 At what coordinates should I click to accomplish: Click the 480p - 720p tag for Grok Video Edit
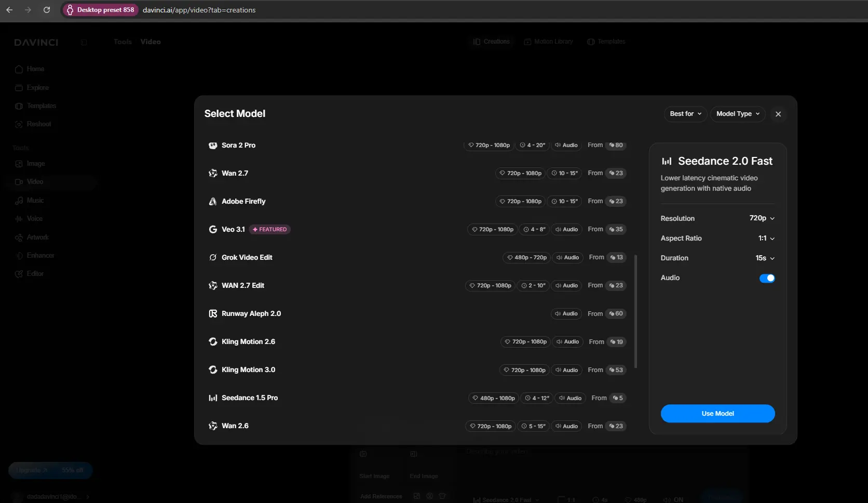tap(526, 258)
